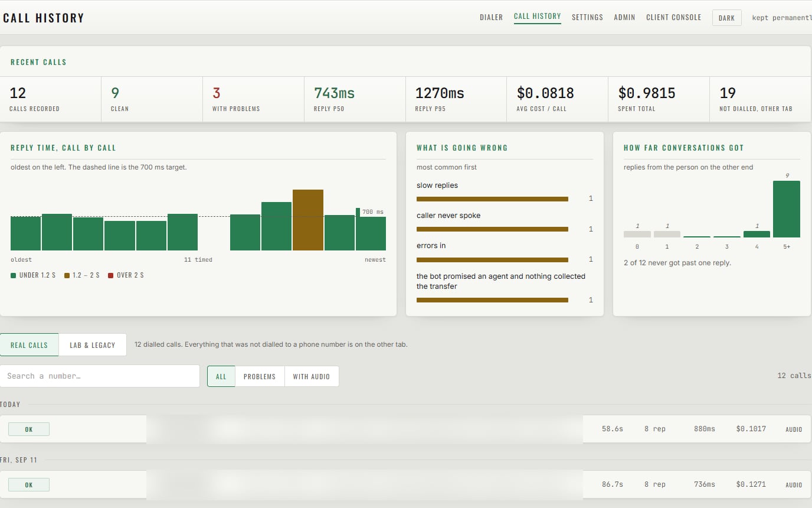
Task: Click the $0.1017 cost value
Action: (751, 429)
